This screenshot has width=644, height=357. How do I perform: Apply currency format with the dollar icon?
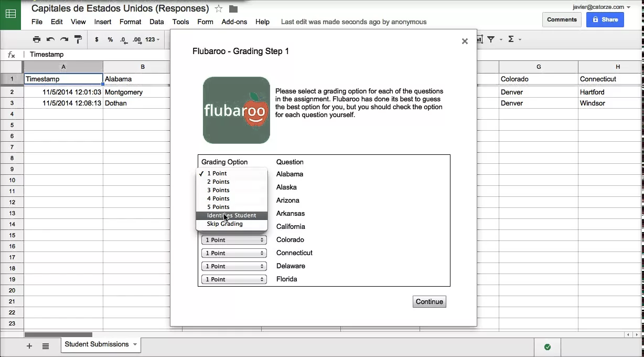point(96,39)
